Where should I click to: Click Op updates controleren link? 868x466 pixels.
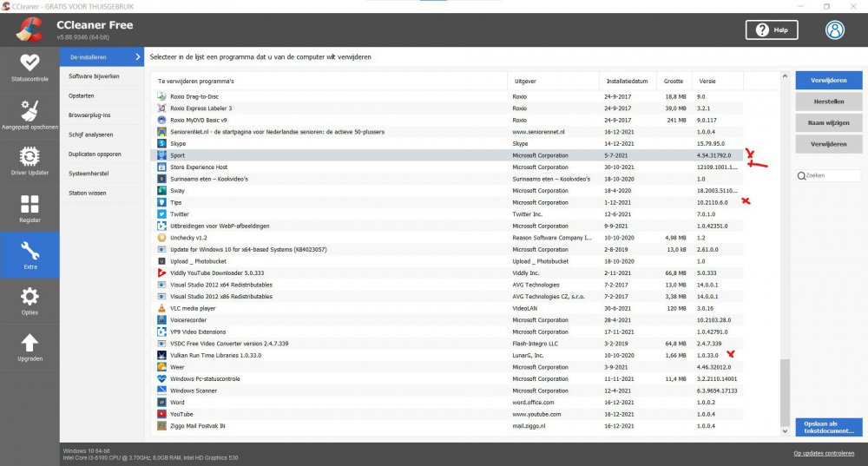[x=824, y=453]
